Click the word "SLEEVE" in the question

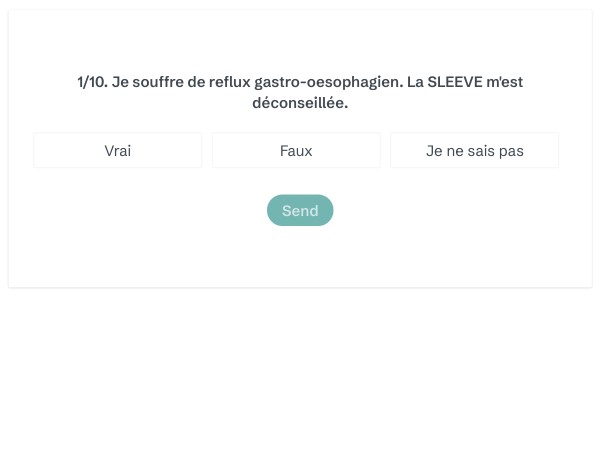coord(454,82)
